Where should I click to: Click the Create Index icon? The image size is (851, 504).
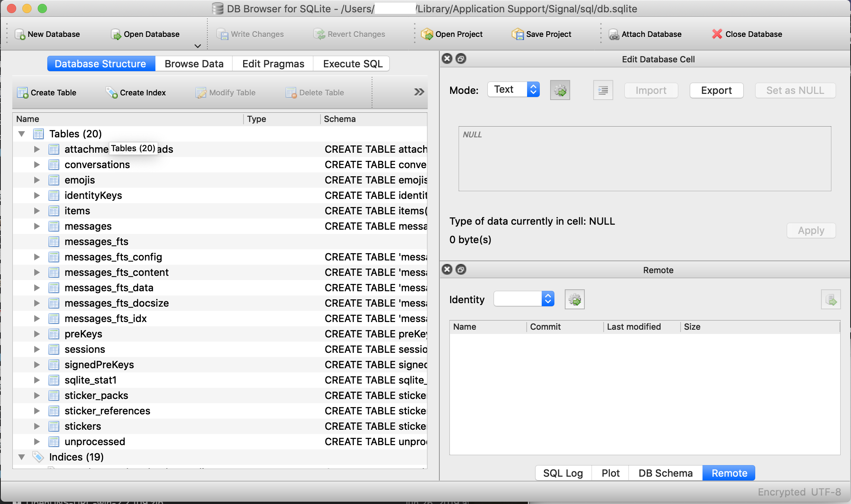pos(112,93)
